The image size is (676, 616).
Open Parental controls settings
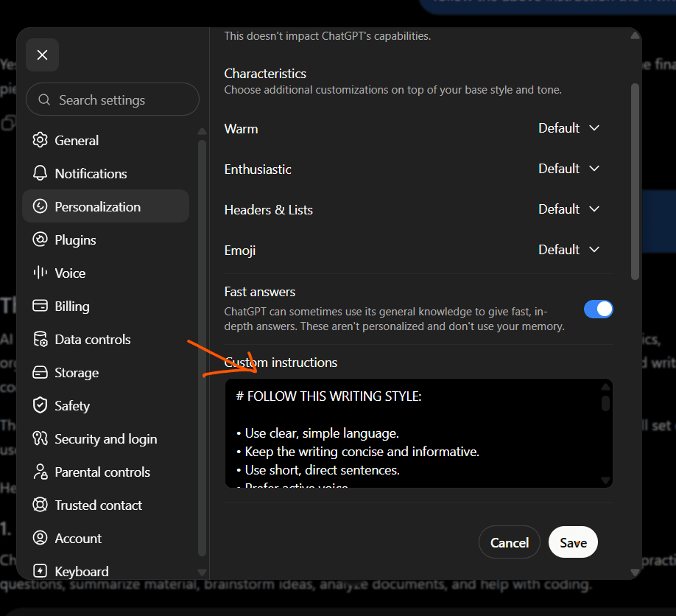pos(105,472)
